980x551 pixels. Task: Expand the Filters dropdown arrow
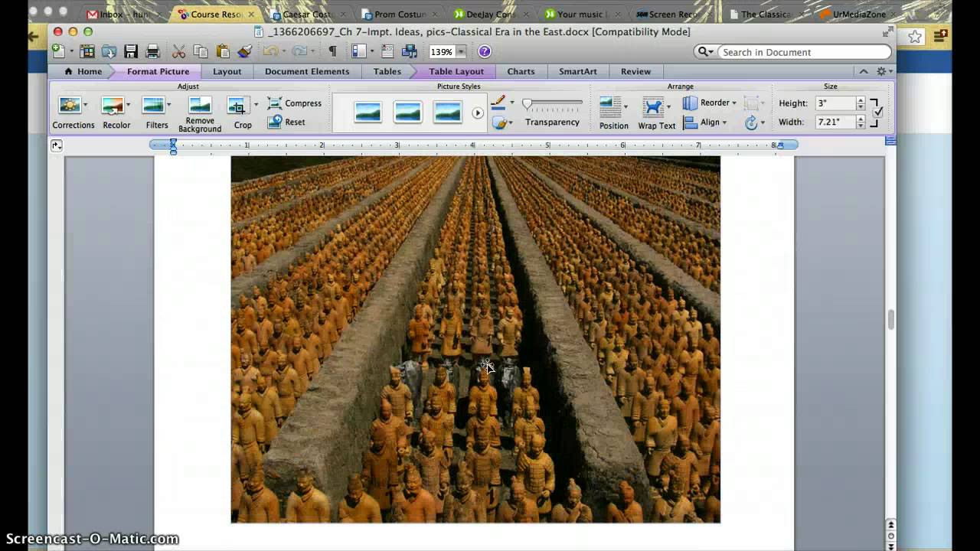[x=168, y=105]
